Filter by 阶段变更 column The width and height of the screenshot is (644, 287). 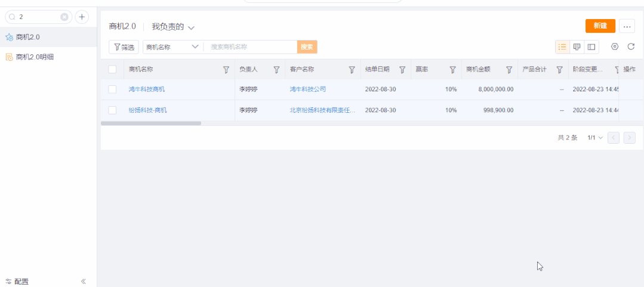tap(617, 70)
